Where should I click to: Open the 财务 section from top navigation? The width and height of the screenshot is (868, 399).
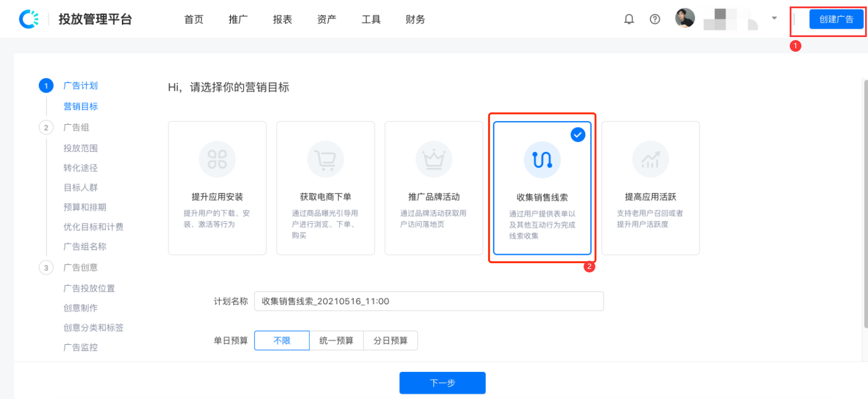[x=415, y=19]
